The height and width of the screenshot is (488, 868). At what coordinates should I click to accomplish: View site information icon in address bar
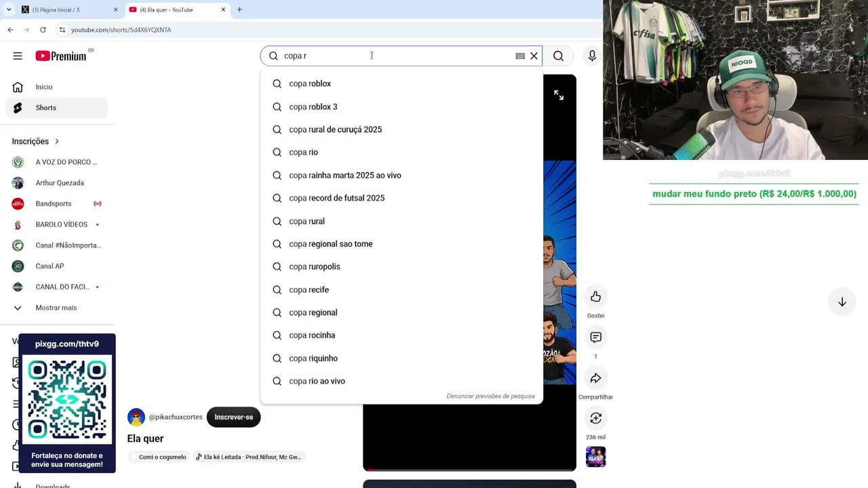click(x=62, y=30)
